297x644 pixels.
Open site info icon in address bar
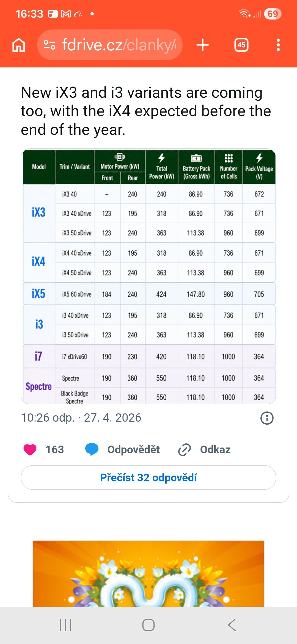tap(50, 45)
